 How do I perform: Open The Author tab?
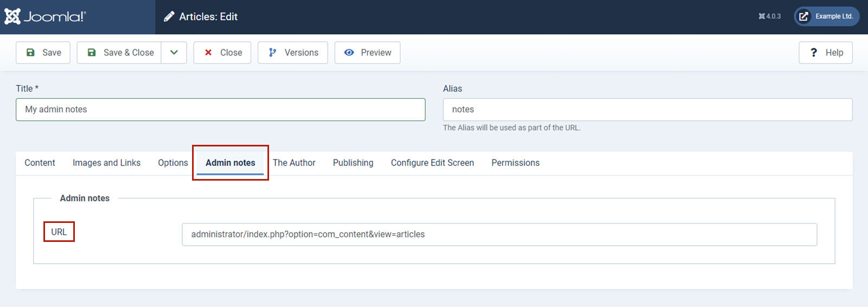tap(294, 163)
